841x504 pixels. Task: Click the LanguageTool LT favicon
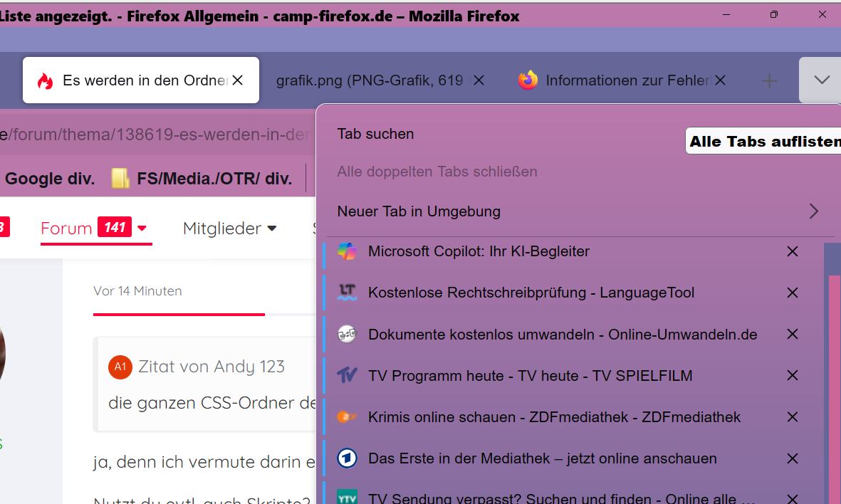[347, 293]
